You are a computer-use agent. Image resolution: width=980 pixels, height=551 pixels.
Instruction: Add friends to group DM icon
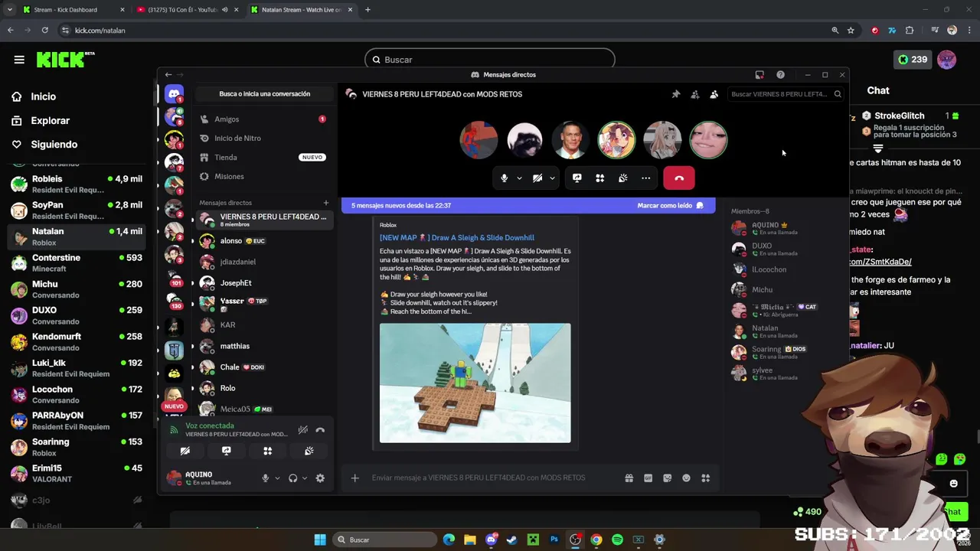point(695,94)
